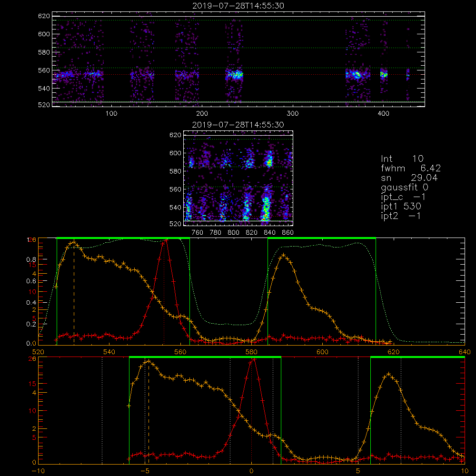The image size is (476, 476).
Task: Click x-axis label 300 under the wide spectrogram
Action: coord(293,114)
